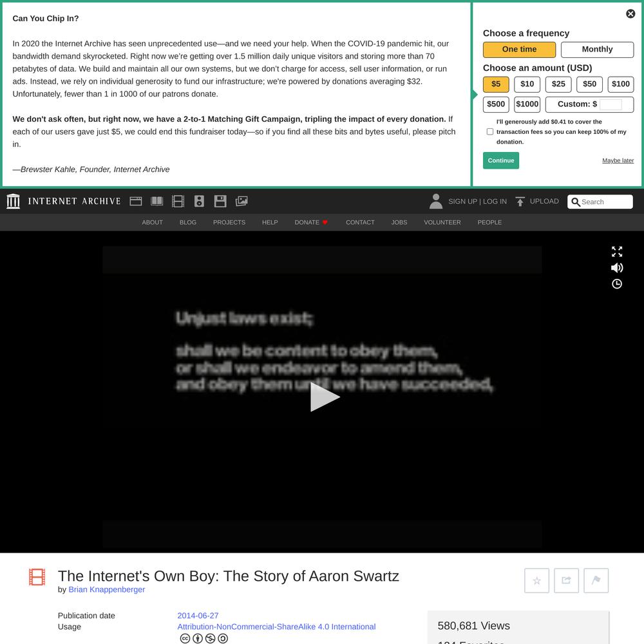The width and height of the screenshot is (644, 644).
Task: Close the donation banner
Action: point(630,14)
